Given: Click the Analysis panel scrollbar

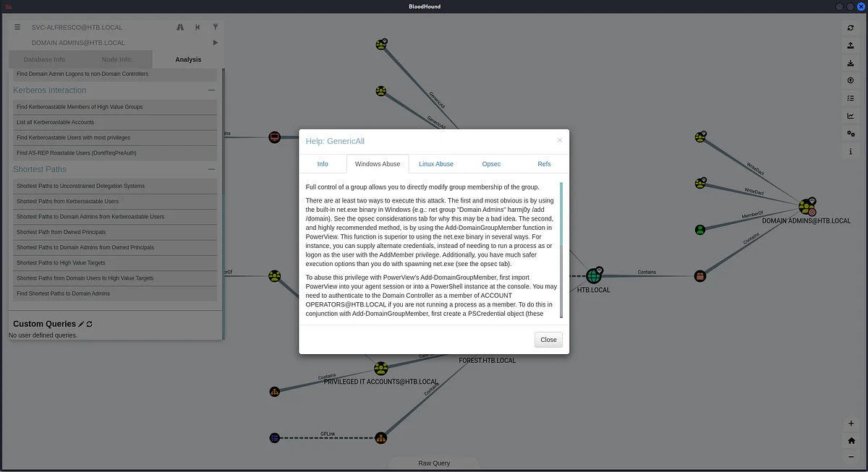Looking at the screenshot, I should (x=224, y=202).
